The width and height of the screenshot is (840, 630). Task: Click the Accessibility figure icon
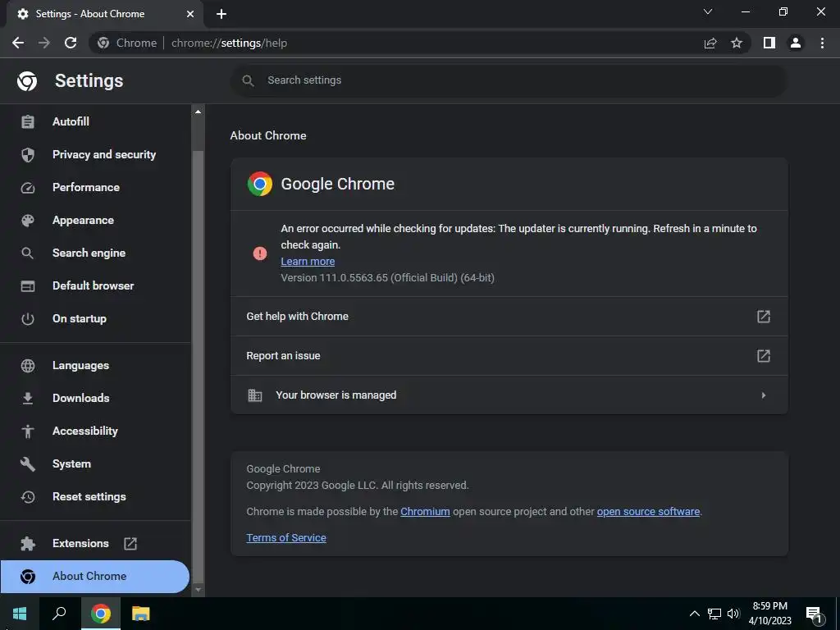27,431
